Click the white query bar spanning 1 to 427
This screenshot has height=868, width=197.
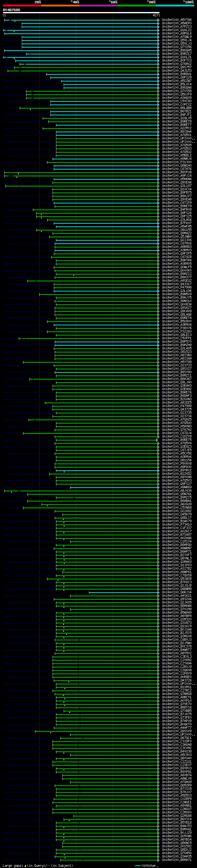point(81,12)
